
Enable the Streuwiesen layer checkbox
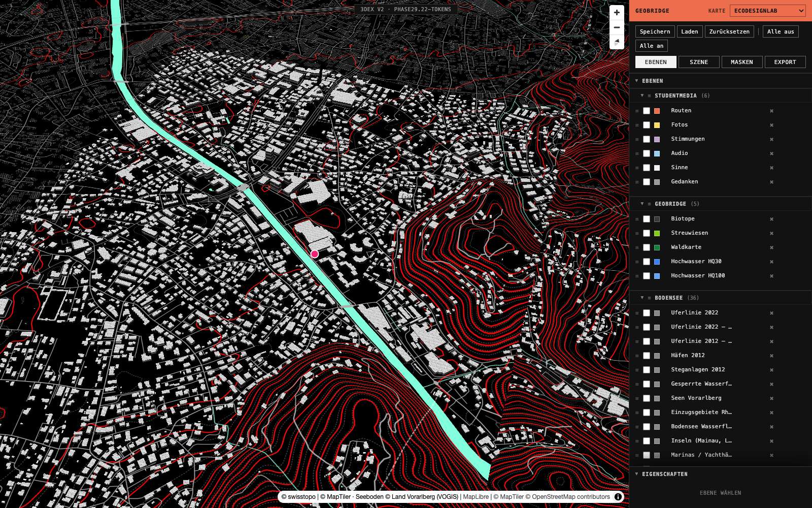(x=647, y=233)
